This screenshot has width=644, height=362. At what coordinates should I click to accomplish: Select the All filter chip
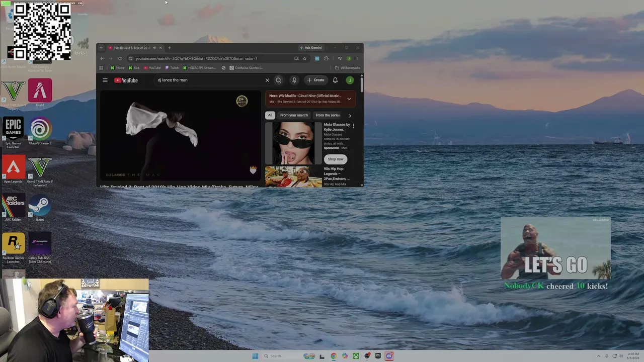click(x=270, y=115)
